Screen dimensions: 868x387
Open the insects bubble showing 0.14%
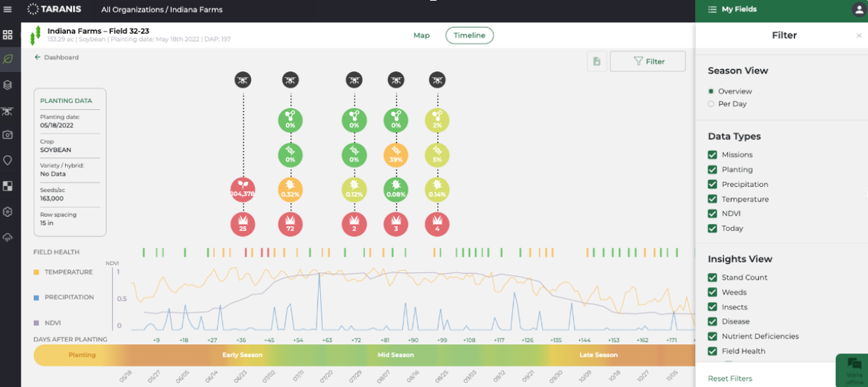[x=437, y=190]
